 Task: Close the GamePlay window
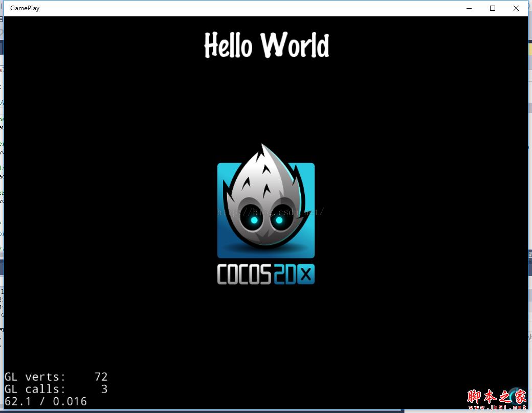click(x=516, y=8)
